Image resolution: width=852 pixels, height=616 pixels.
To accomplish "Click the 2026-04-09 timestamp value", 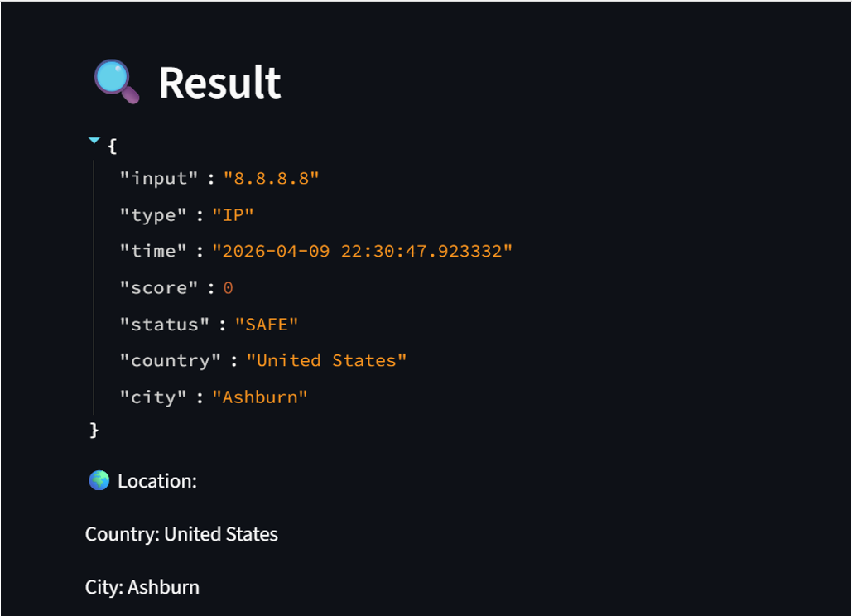I will 362,251.
